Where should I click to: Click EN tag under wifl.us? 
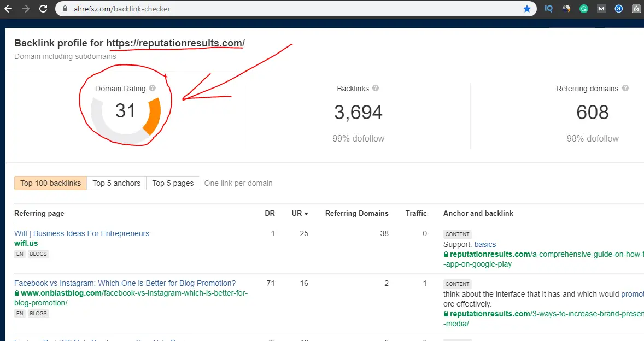(x=20, y=254)
